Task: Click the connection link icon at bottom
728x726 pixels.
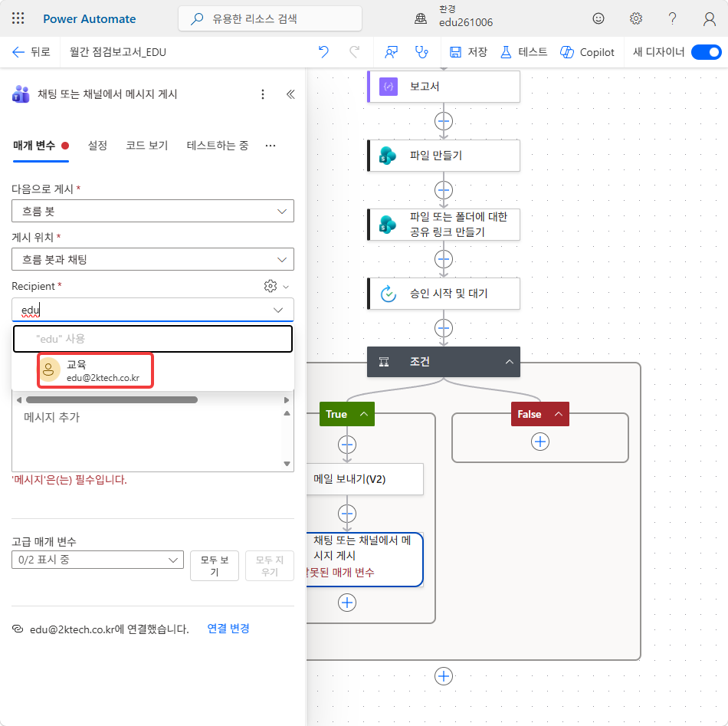Action: tap(18, 629)
